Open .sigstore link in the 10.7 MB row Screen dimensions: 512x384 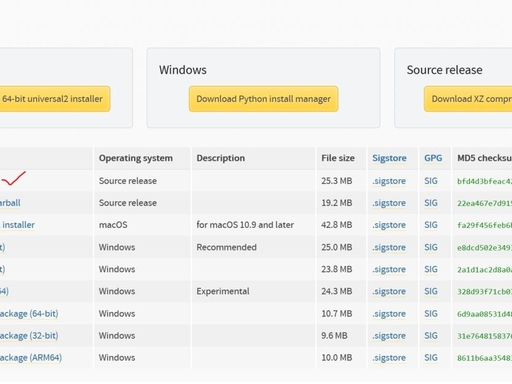point(389,314)
